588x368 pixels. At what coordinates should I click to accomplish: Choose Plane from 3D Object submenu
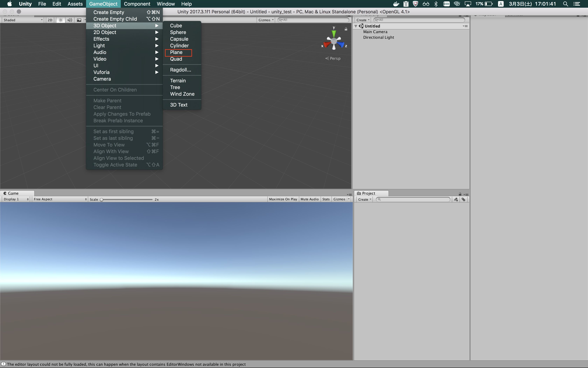click(x=182, y=52)
